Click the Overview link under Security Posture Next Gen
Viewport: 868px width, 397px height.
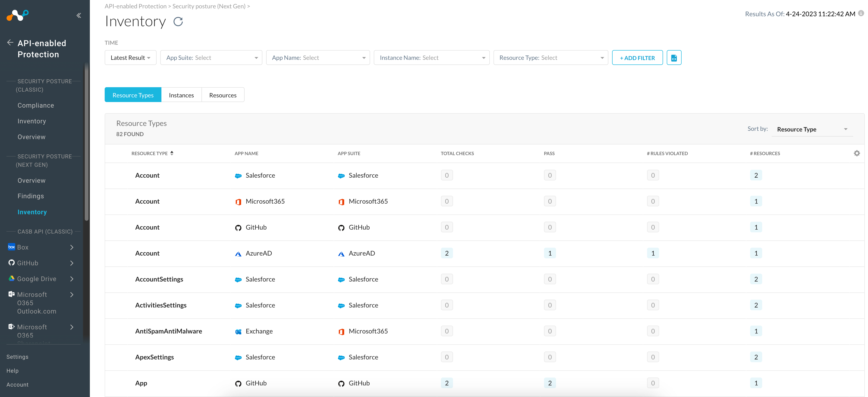(31, 180)
